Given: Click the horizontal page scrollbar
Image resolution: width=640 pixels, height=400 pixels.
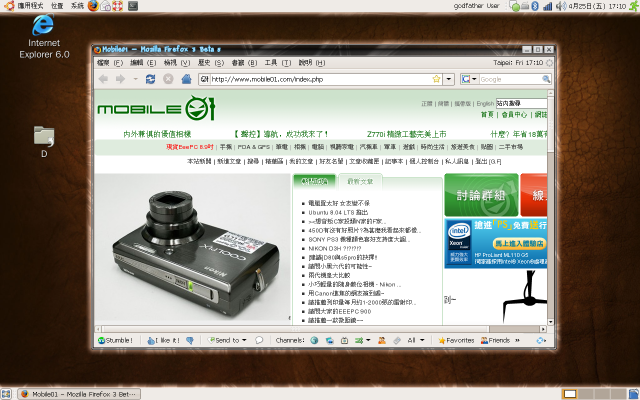Looking at the screenshot, I should [x=295, y=329].
